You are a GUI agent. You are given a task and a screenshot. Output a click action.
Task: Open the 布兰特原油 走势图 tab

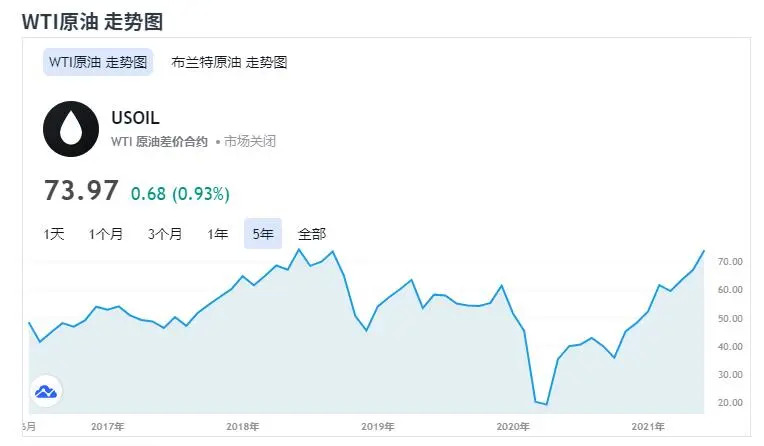(229, 62)
